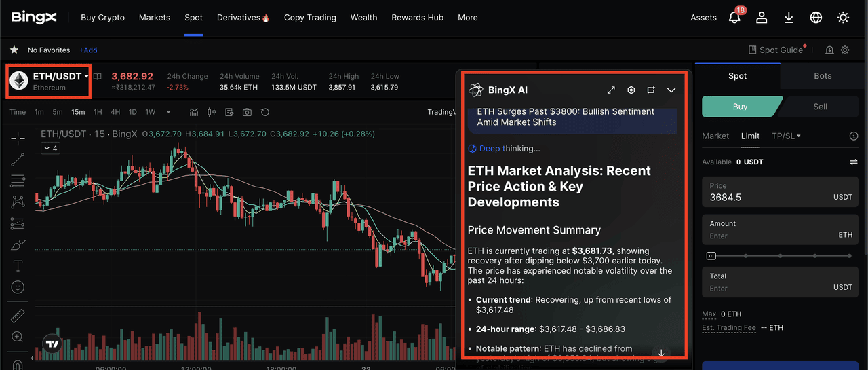Open the Derivatives menu
This screenshot has height=370, width=868.
click(x=243, y=18)
